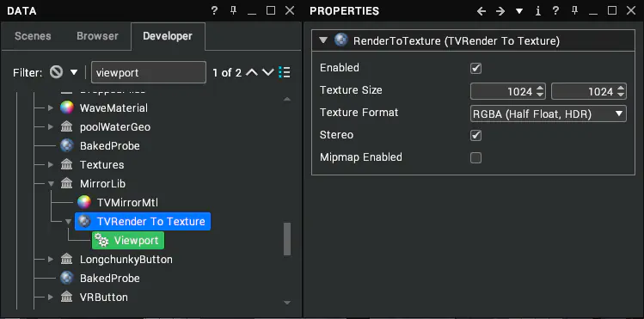Expand the LongchunkyButton node
Image resolution: width=644 pixels, height=319 pixels.
tap(51, 260)
